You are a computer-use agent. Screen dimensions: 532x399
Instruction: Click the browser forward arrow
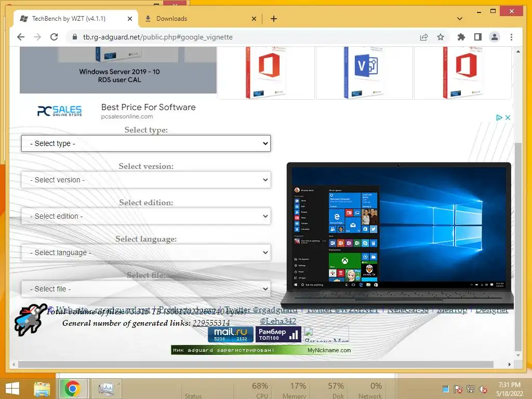click(x=37, y=37)
